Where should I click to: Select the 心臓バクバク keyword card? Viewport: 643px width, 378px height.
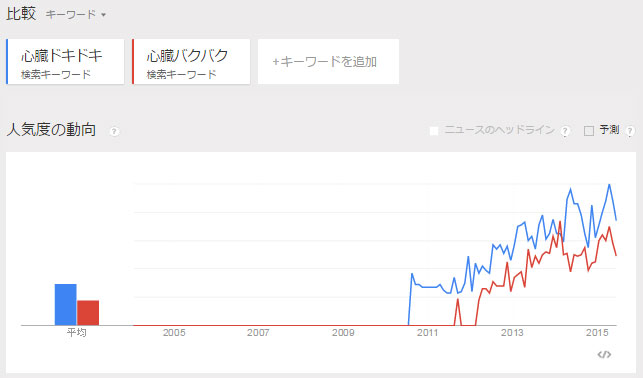(191, 61)
